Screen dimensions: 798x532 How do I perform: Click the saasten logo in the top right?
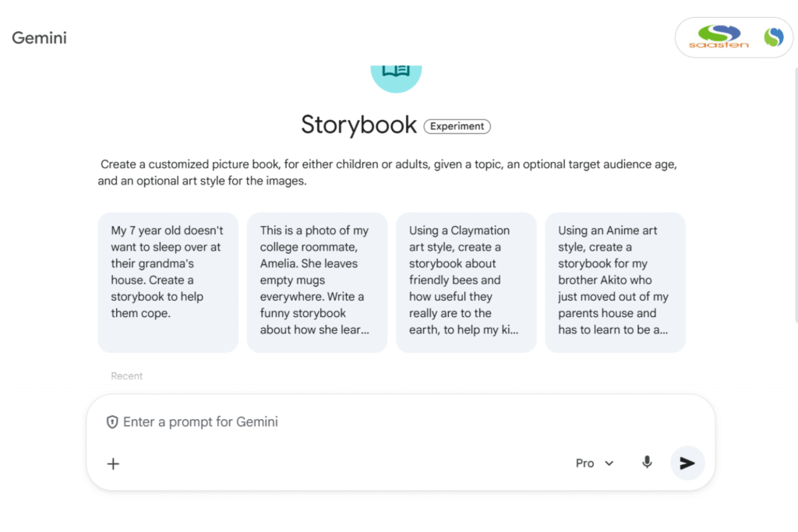[717, 37]
